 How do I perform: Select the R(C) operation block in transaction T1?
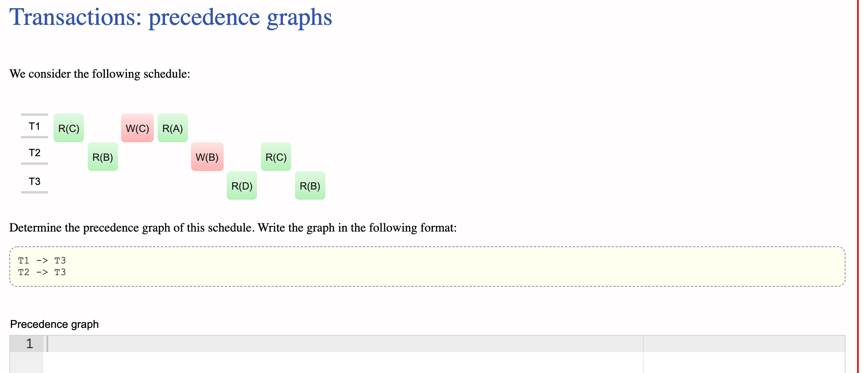tap(68, 128)
